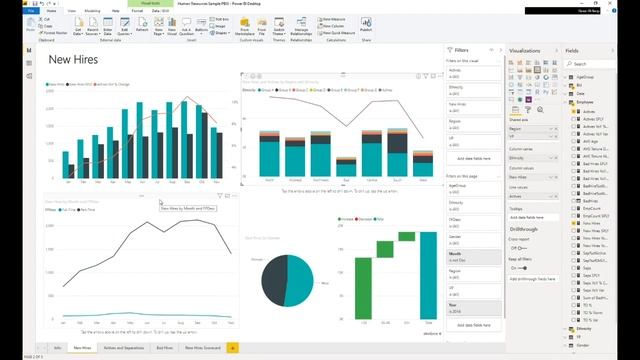Open Actives dropdown in Line values
This screenshot has height=360, width=640.
(x=551, y=196)
